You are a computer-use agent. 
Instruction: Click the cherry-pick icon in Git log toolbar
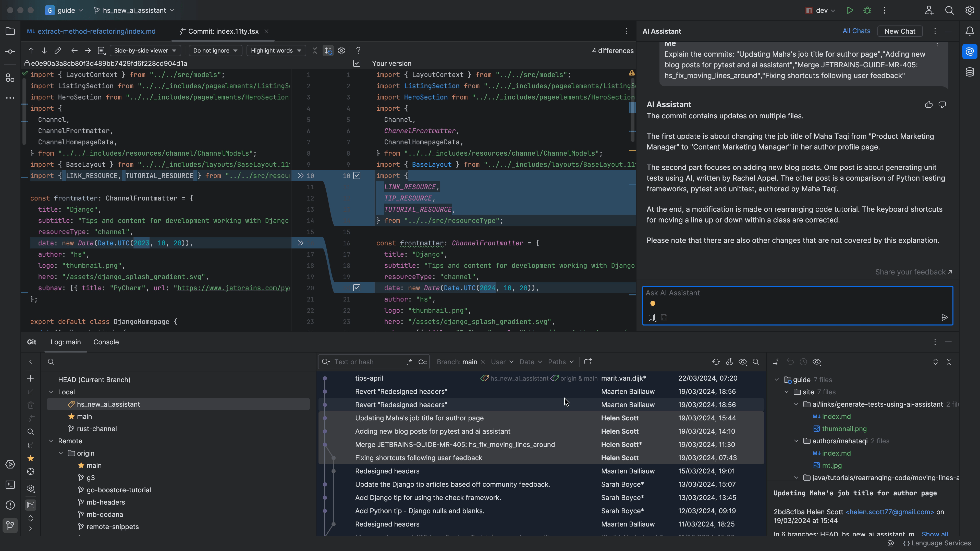729,362
